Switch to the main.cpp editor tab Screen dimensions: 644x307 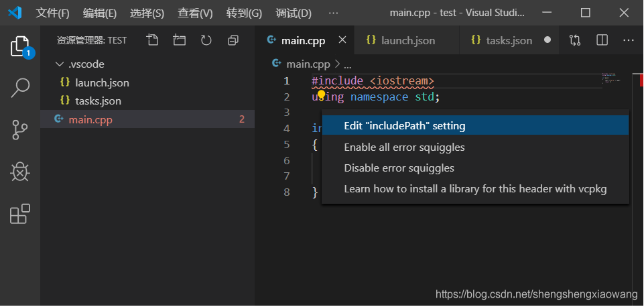[304, 40]
